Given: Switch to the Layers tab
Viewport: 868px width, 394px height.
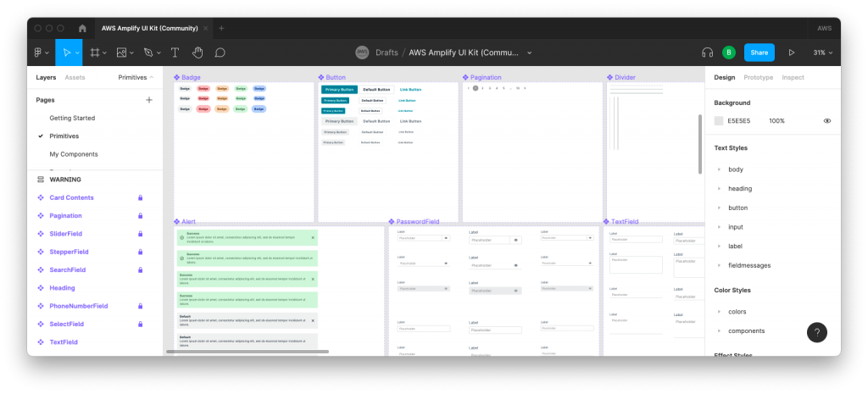Looking at the screenshot, I should [46, 77].
